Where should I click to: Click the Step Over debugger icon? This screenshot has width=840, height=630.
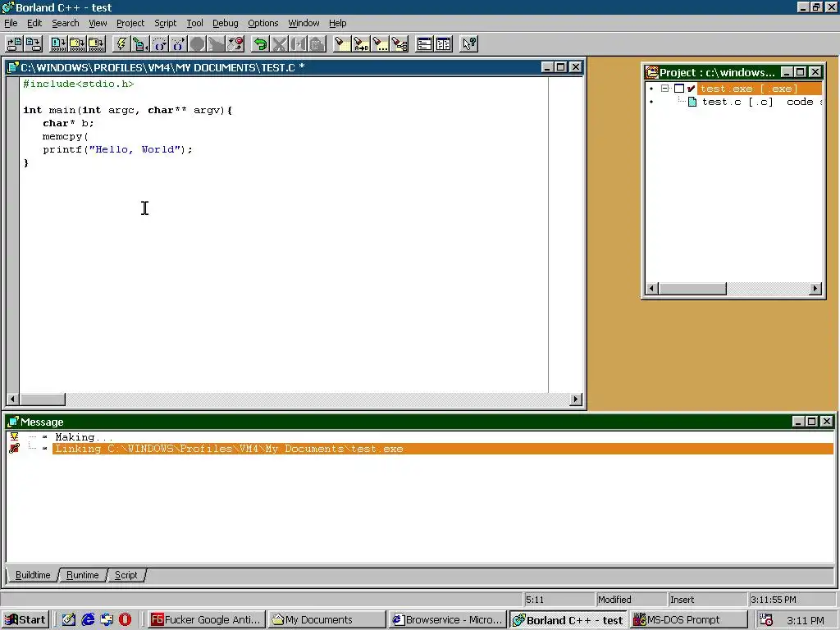click(159, 44)
